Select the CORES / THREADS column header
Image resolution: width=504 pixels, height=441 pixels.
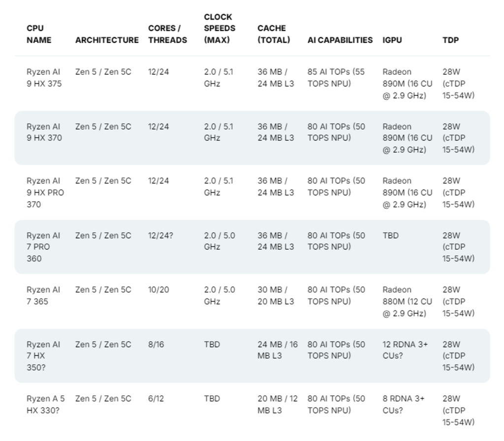167,34
